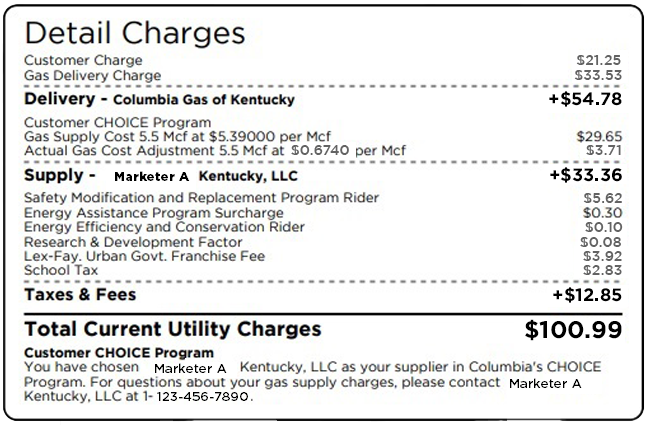Select the Gas Delivery Charge line
The width and height of the screenshot is (648, 425).
[92, 75]
